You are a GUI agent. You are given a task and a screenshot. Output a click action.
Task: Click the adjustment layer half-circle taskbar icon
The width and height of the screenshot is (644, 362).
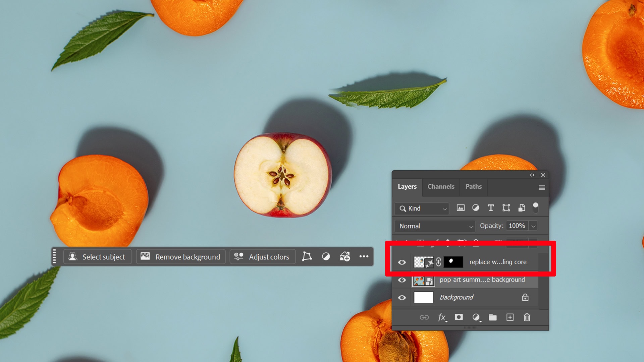(326, 257)
